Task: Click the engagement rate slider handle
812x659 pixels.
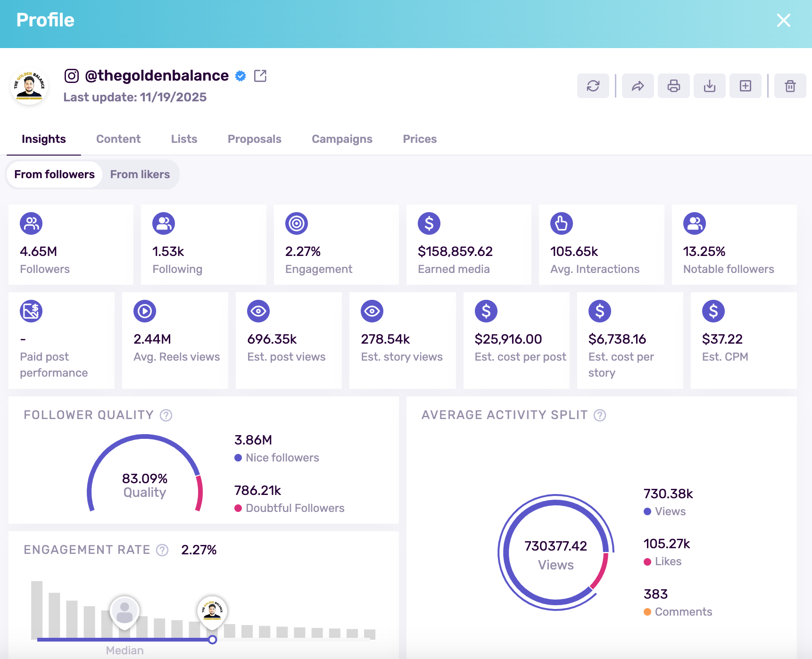Action: click(213, 640)
